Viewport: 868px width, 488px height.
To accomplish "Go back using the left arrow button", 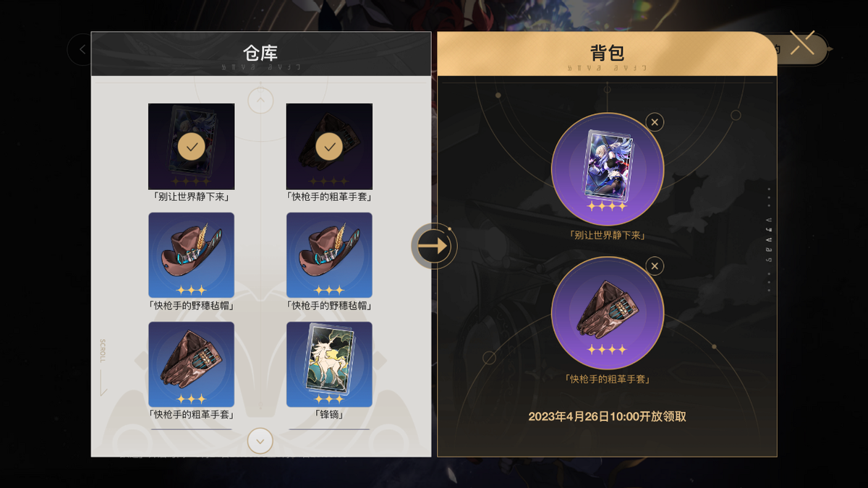I will [81, 50].
